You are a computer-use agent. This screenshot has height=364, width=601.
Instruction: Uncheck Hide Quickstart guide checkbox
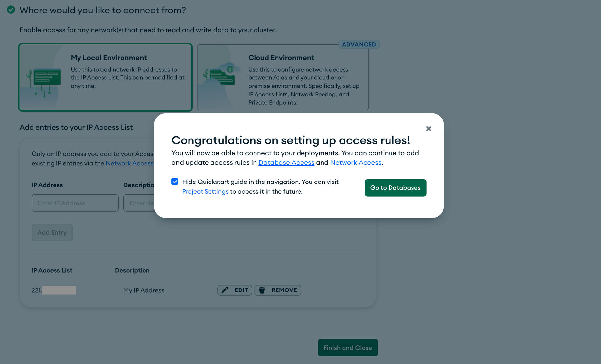[175, 182]
